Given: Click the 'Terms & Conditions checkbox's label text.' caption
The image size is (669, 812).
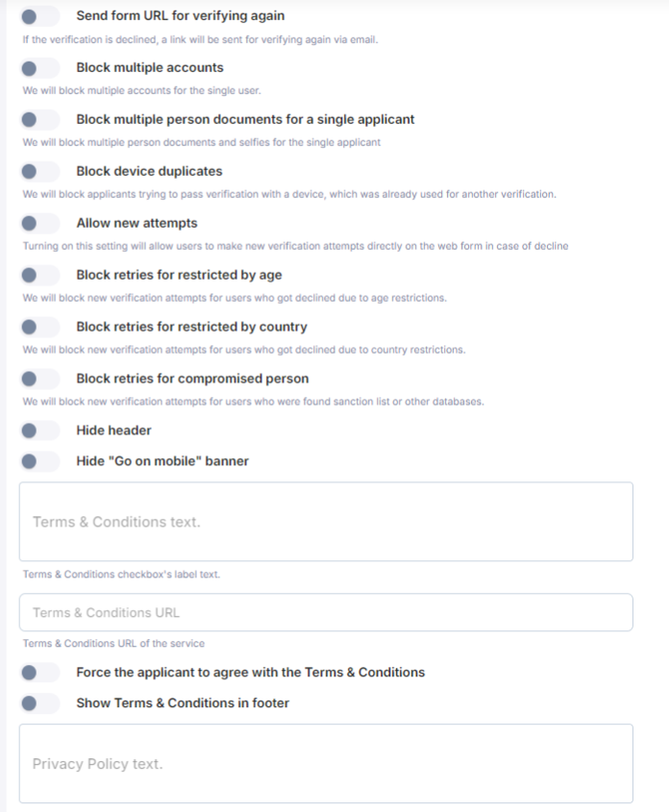Looking at the screenshot, I should [x=121, y=575].
